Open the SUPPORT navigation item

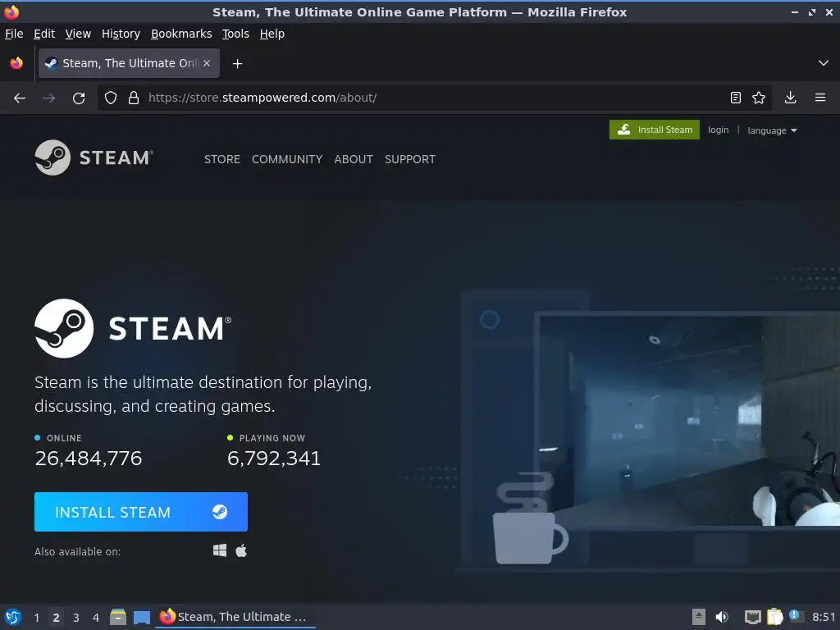pos(410,159)
